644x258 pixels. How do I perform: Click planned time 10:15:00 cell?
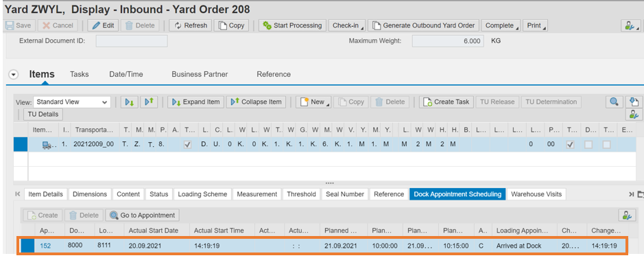456,246
